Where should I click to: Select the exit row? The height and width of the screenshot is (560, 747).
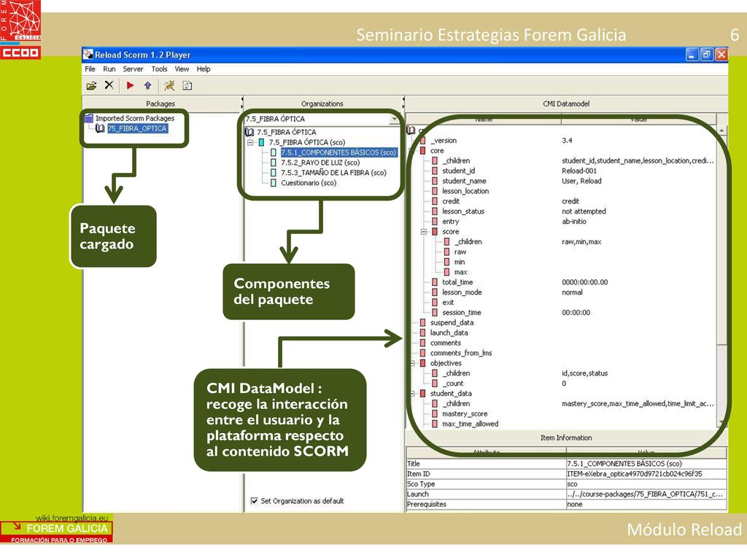pos(448,303)
